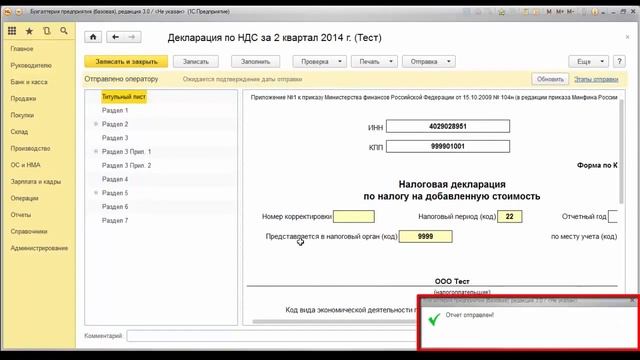Open ОС и НМА section
This screenshot has width=640, height=360.
click(x=25, y=165)
